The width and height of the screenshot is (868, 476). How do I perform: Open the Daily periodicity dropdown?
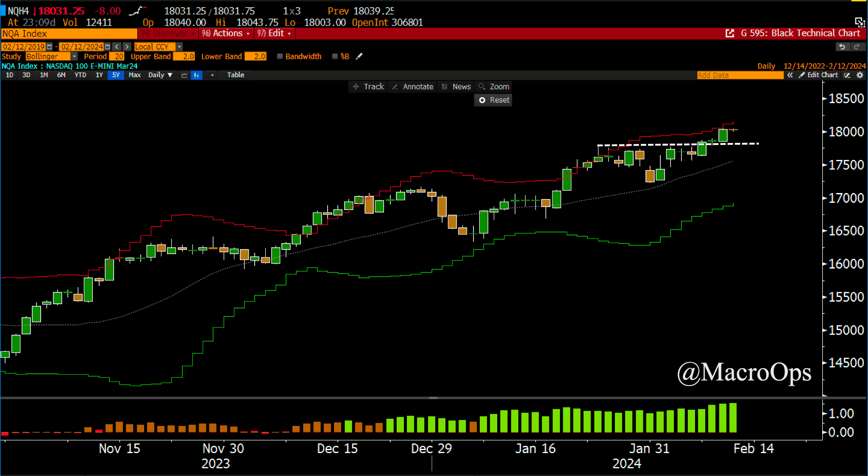click(160, 75)
